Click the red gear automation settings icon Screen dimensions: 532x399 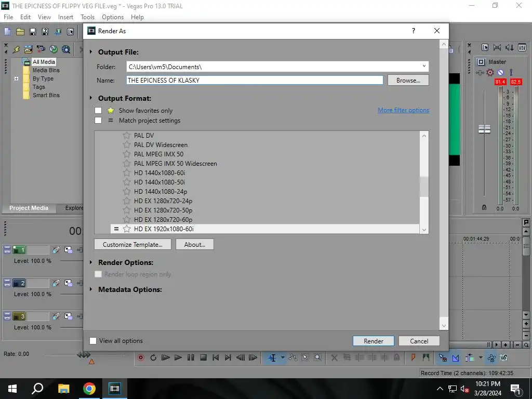pos(490,72)
